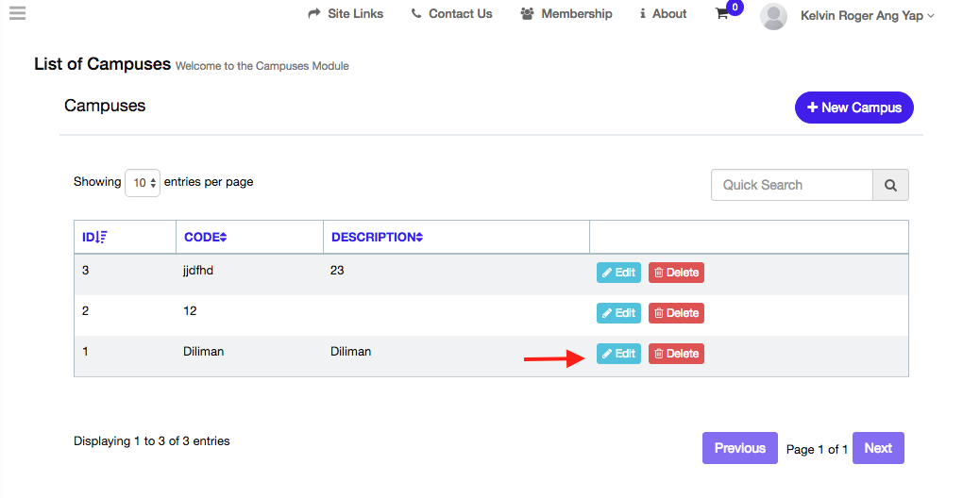The height and width of the screenshot is (498, 980).
Task: Open the Site Links menu
Action: [x=346, y=14]
